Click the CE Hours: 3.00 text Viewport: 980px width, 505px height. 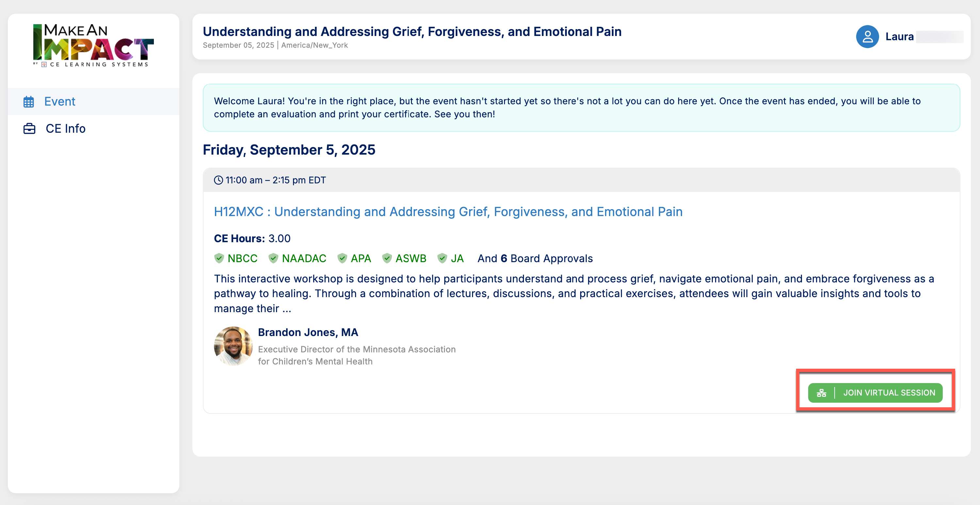pos(252,239)
